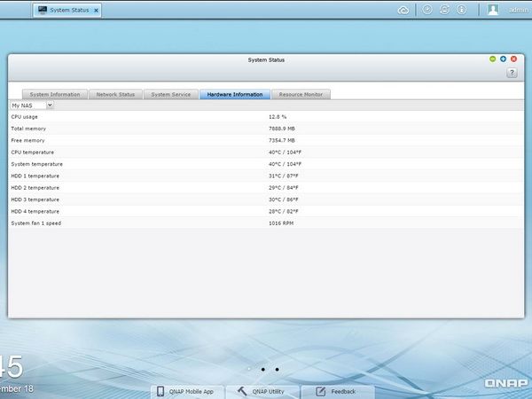
Task: Click the QNAP Mobile App button
Action: click(x=187, y=392)
